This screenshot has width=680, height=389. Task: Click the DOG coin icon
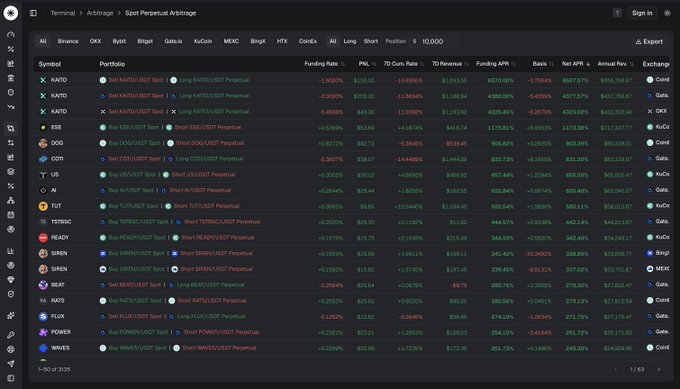click(x=43, y=143)
